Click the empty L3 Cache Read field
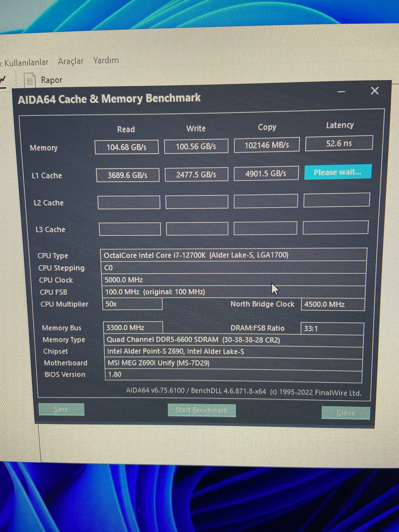 pos(130,229)
